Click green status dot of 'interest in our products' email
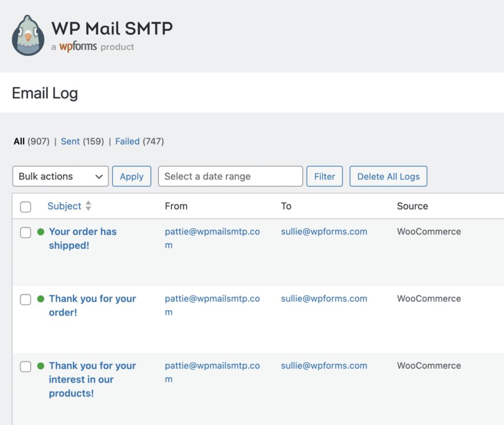The height and width of the screenshot is (425, 504). click(40, 366)
